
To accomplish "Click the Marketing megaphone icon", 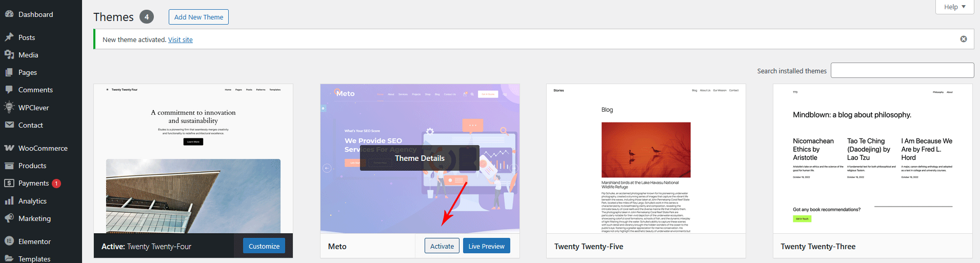I will (x=9, y=218).
